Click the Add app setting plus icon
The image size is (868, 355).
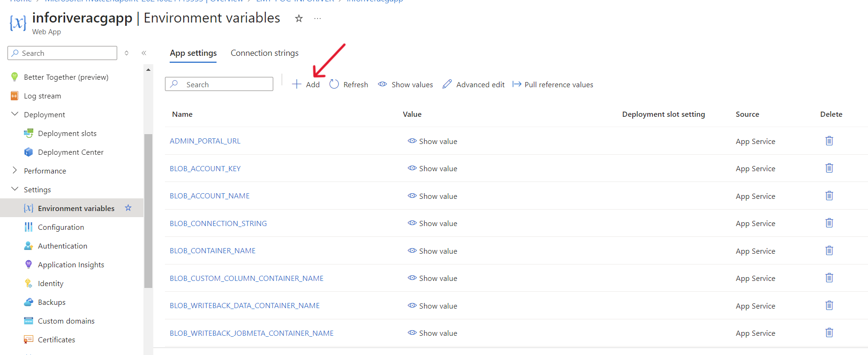297,84
